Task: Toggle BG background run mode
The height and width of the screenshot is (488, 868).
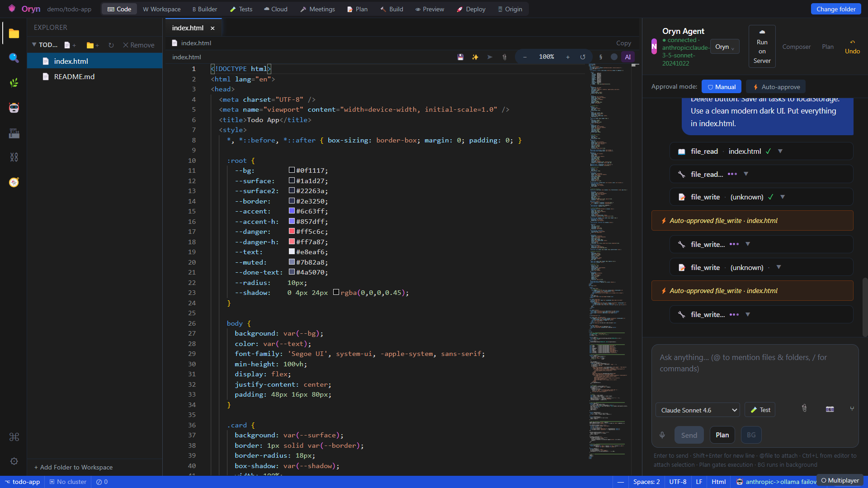Action: click(x=751, y=435)
